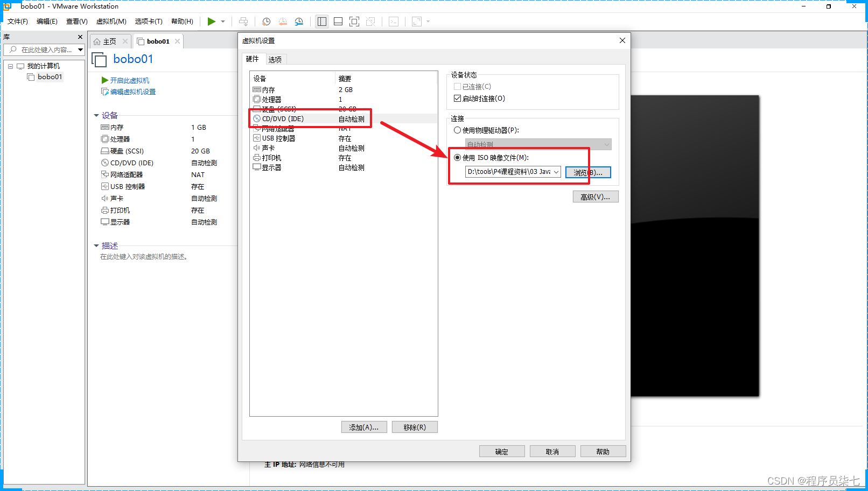Open the 编辑(E) menu
Image resolution: width=868 pixels, height=491 pixels.
point(47,22)
